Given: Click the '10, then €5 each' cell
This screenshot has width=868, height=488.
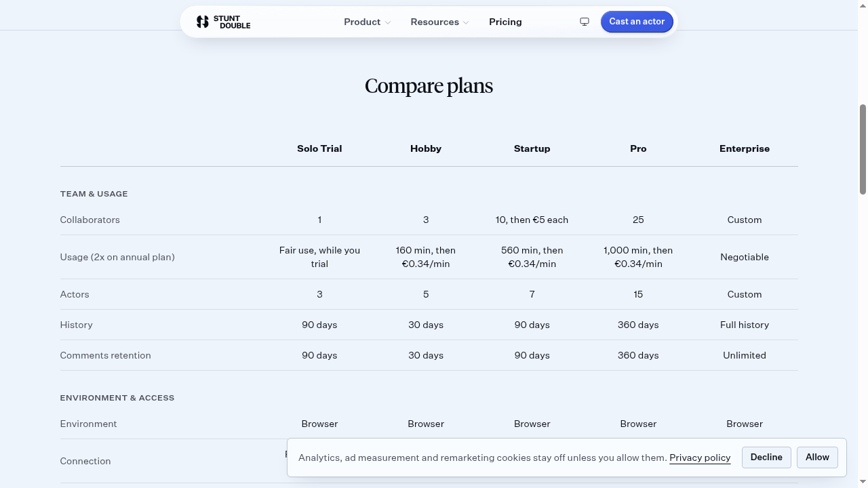Looking at the screenshot, I should click(532, 220).
